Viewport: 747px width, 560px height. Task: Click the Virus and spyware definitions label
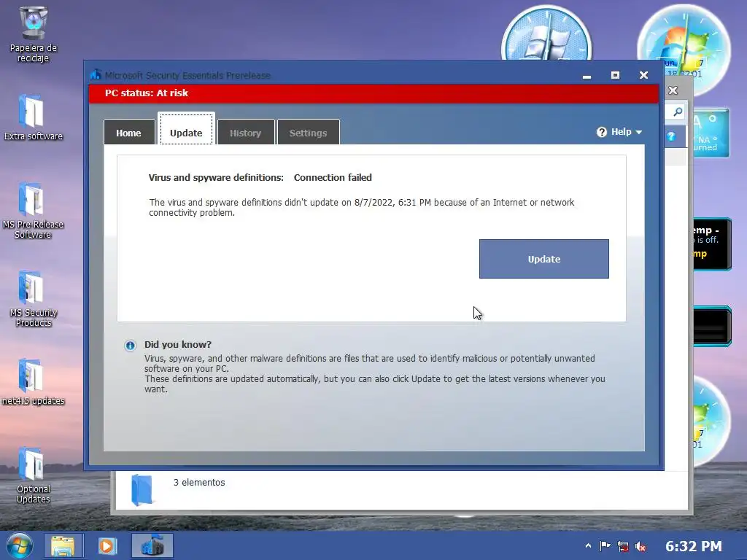(216, 178)
